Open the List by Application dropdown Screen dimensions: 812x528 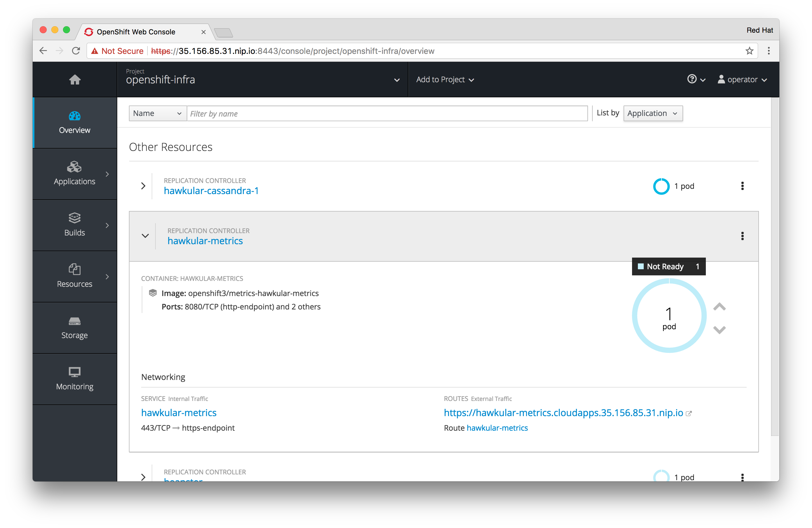652,113
